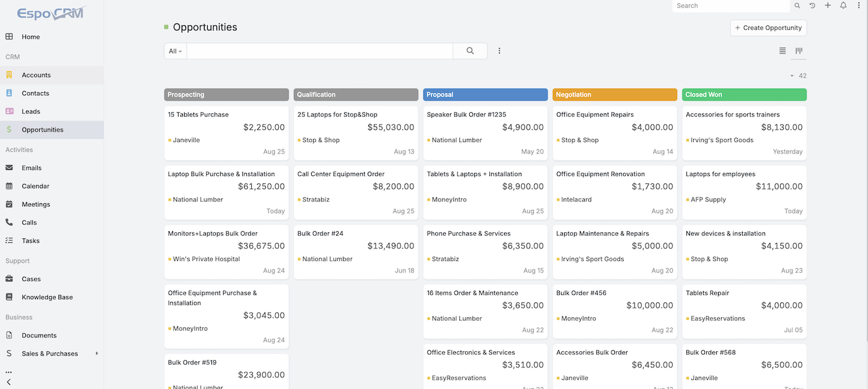Image resolution: width=868 pixels, height=389 pixels.
Task: Open the notifications bell icon
Action: (843, 6)
